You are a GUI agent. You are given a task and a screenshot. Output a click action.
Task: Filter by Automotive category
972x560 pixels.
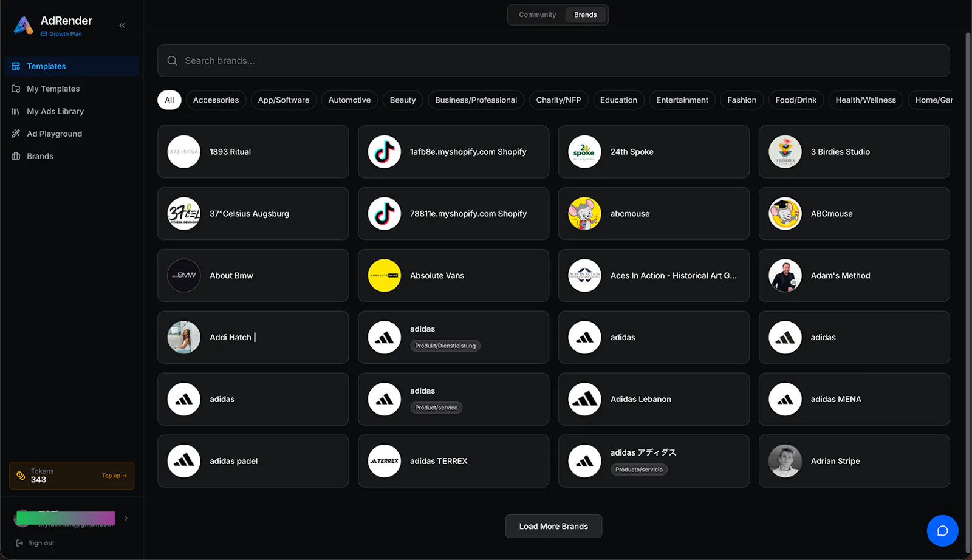click(x=349, y=100)
